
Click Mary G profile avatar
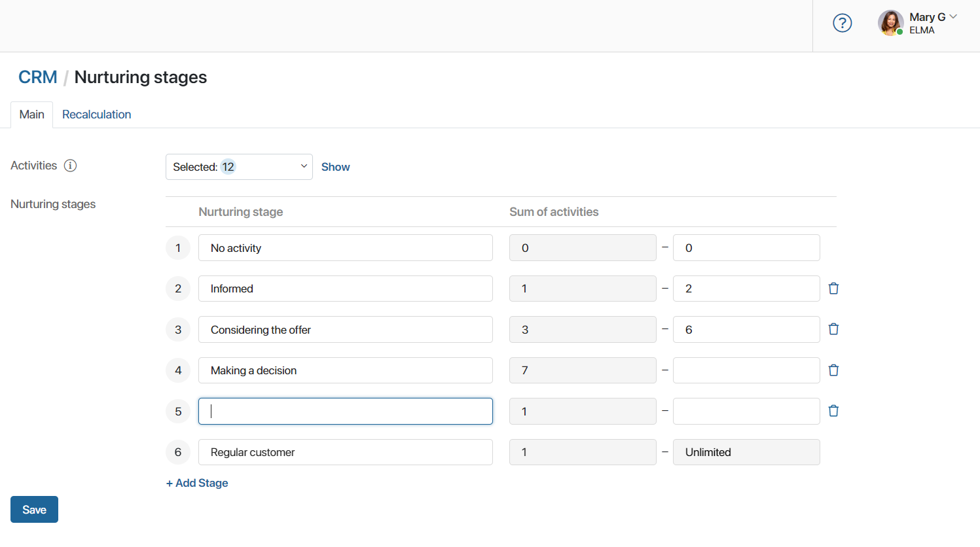[890, 23]
